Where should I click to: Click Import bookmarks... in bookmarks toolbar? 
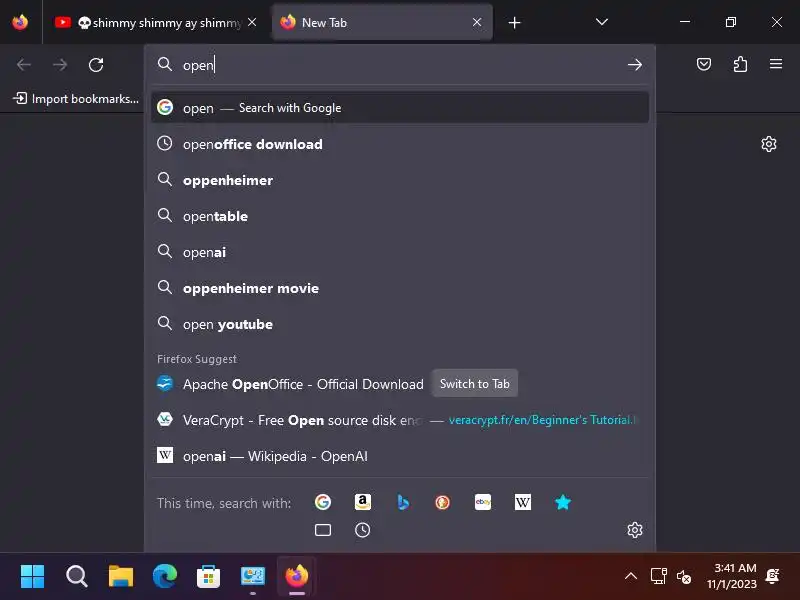77,98
